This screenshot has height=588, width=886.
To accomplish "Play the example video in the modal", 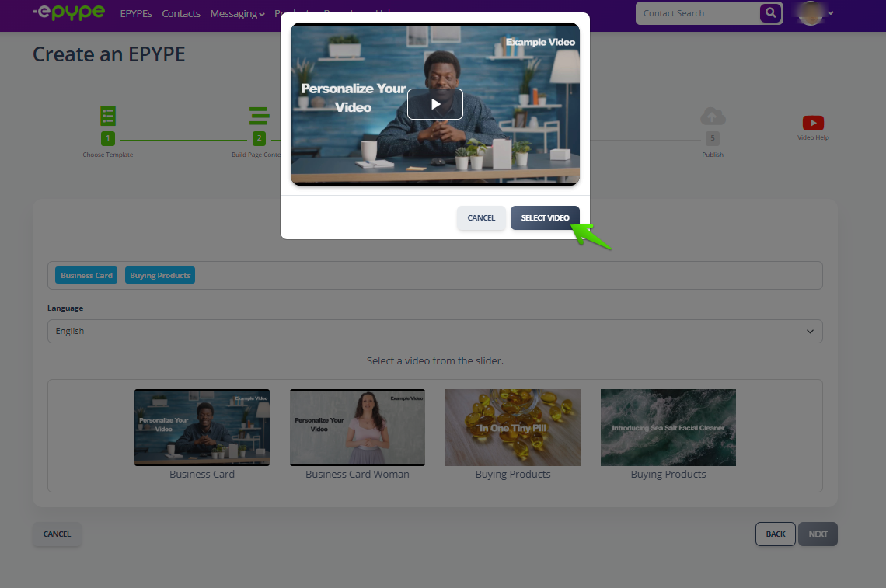I will point(434,104).
